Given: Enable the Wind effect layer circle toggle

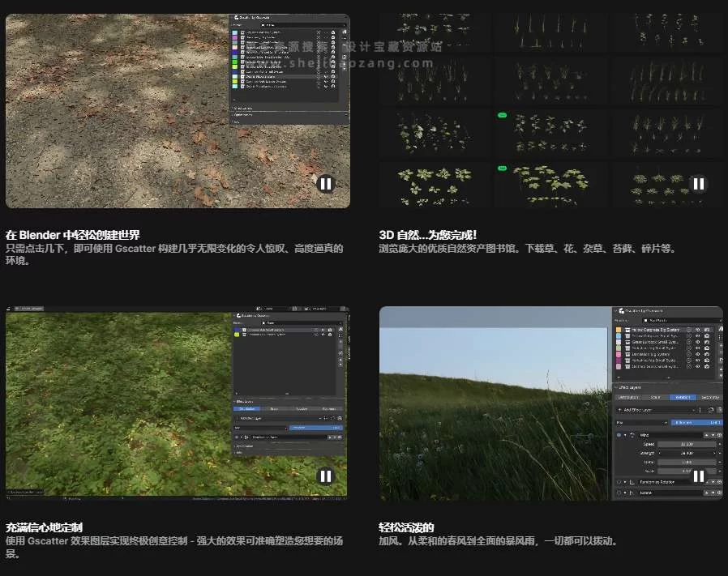Looking at the screenshot, I should tap(619, 435).
